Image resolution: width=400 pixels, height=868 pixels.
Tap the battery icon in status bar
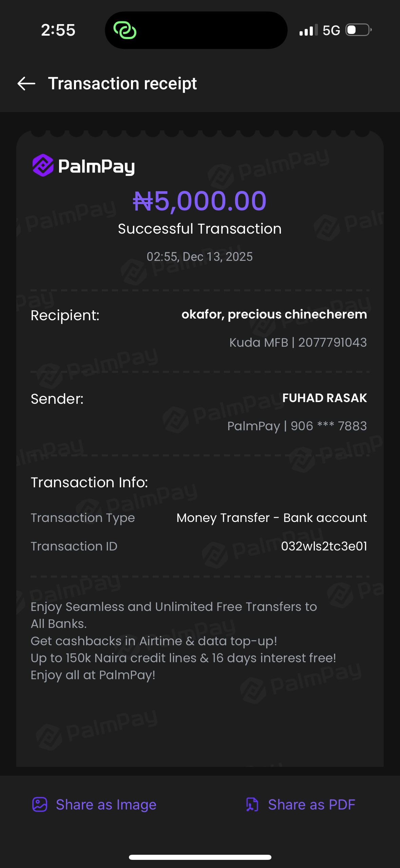click(x=358, y=30)
